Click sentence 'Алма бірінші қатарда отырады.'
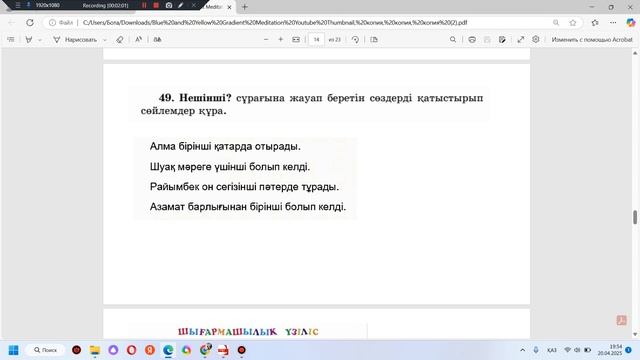 (x=225, y=146)
